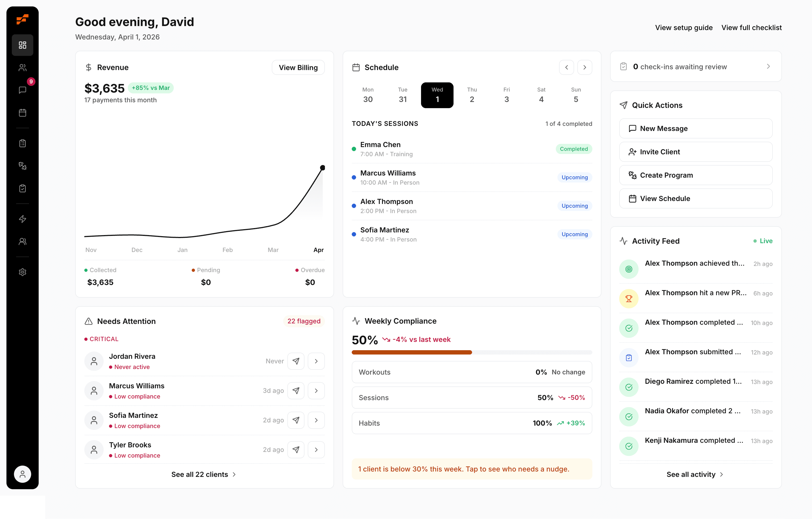Expand check-ins awaiting review chevron

[x=768, y=66]
